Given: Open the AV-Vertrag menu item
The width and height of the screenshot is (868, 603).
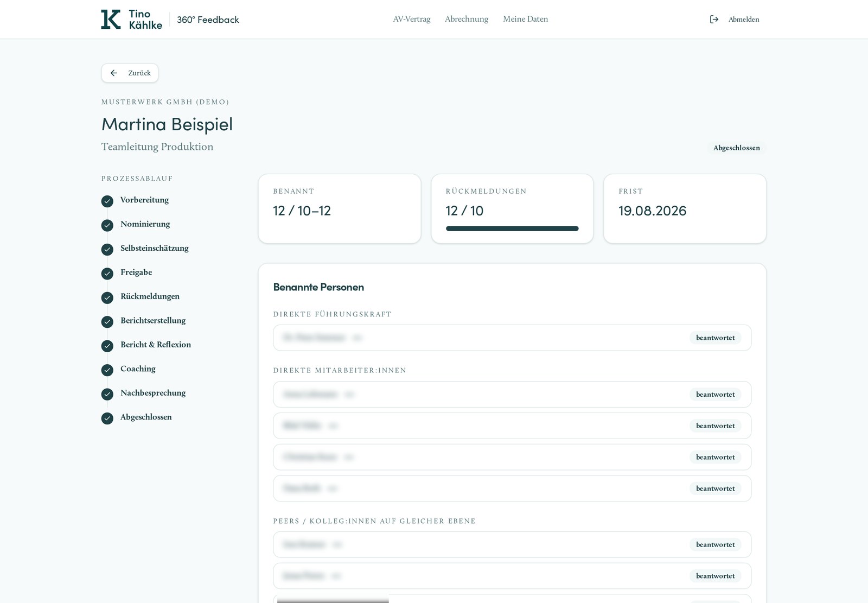Looking at the screenshot, I should point(412,19).
